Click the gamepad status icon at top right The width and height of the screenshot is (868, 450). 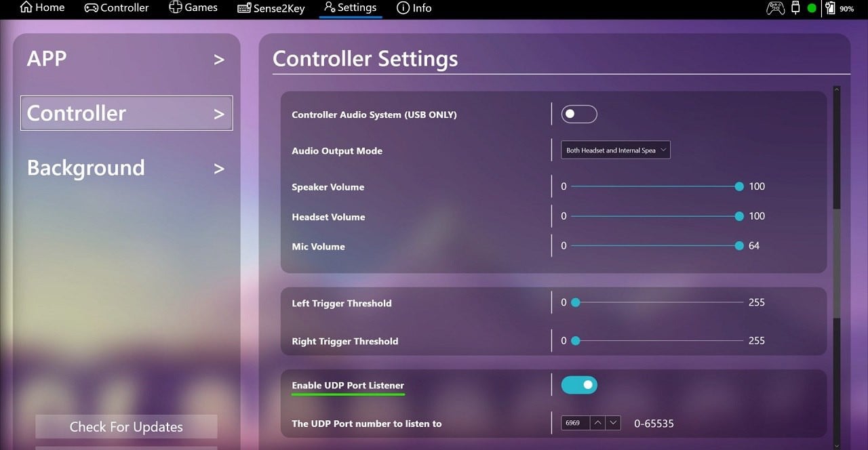(x=775, y=8)
